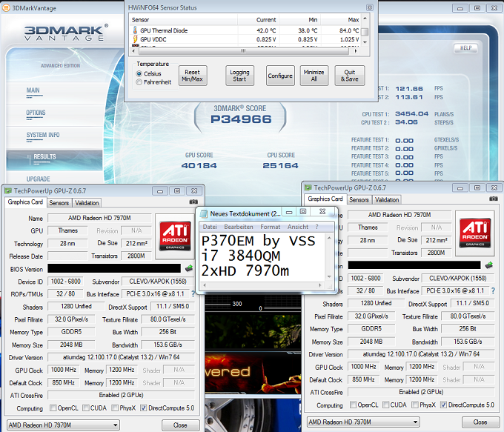Toggle DirectCompute 5.0 checkbox in left GPU-Z
504x432 pixels.
tap(143, 408)
